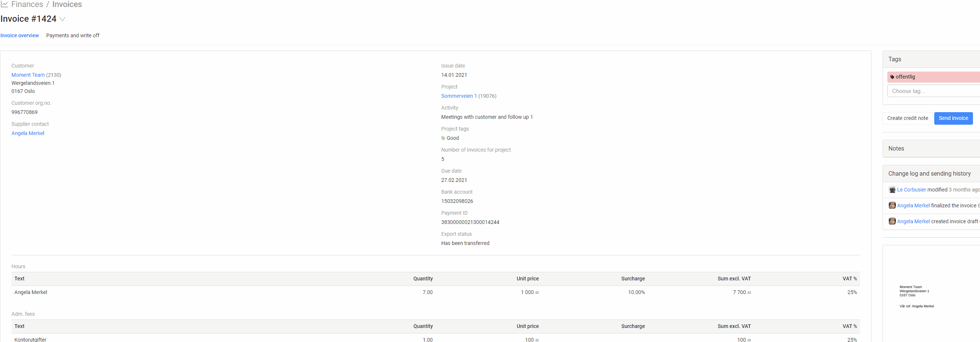Click the Finances chart icon in breadcrumb
This screenshot has height=342, width=980.
coord(4,4)
